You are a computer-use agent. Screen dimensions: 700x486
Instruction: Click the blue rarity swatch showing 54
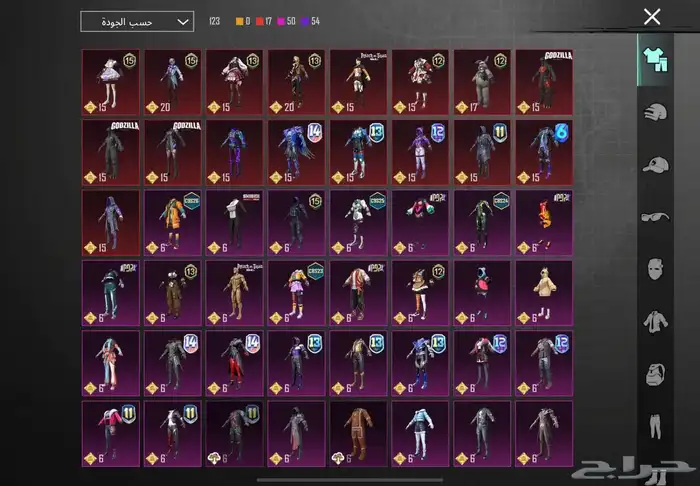point(312,21)
